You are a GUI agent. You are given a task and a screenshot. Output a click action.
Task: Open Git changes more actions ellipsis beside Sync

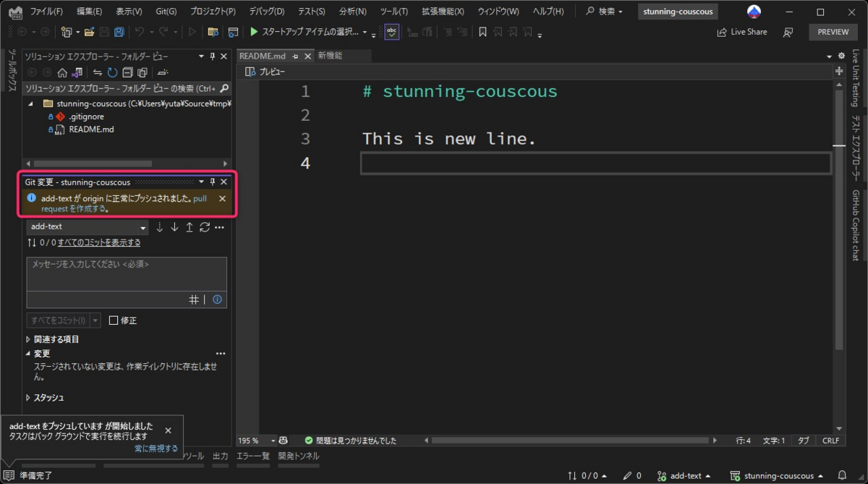220,227
